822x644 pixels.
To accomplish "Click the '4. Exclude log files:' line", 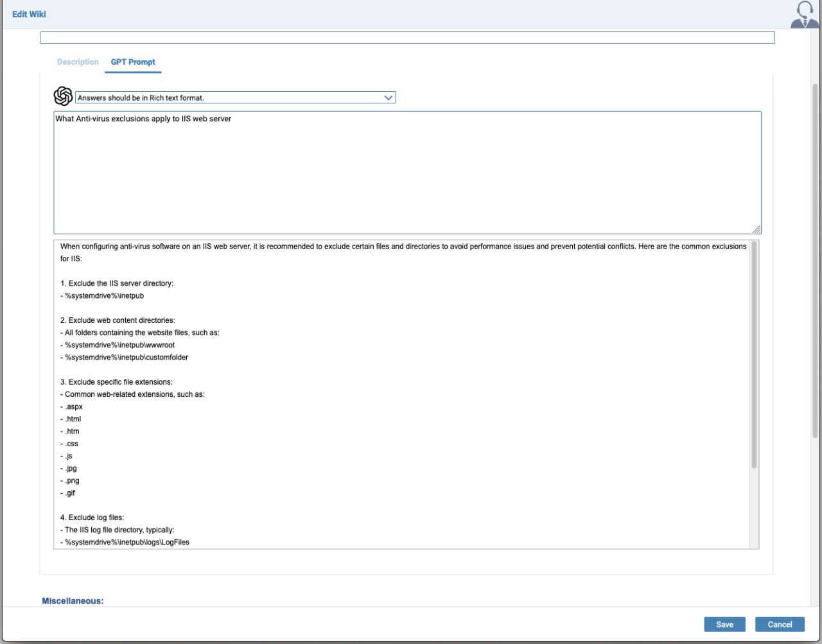I will [x=92, y=518].
